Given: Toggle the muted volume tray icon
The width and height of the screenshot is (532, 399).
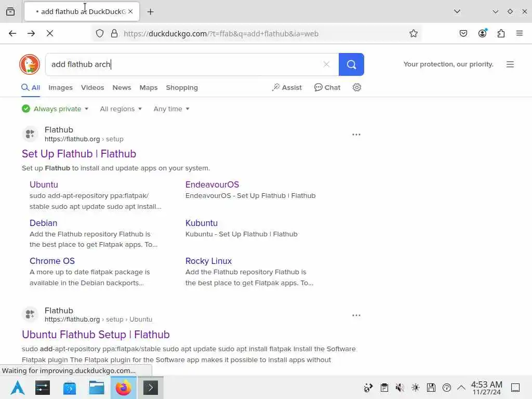Looking at the screenshot, I should (400, 388).
